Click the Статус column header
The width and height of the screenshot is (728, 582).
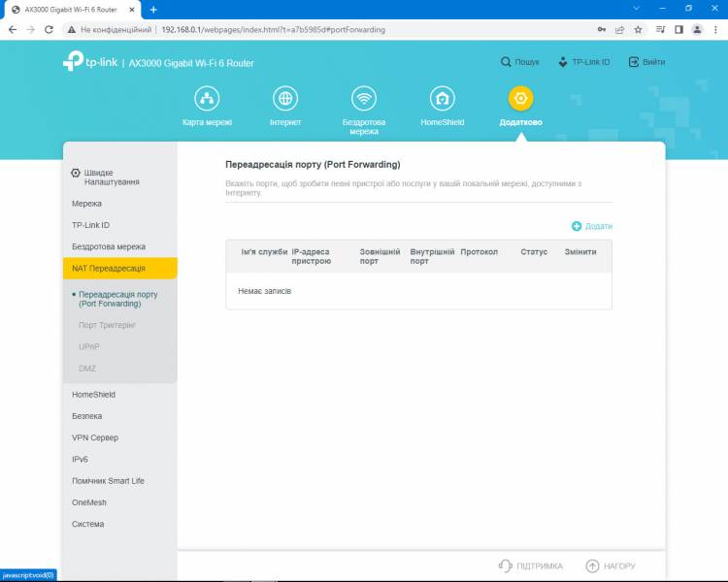pyautogui.click(x=534, y=251)
